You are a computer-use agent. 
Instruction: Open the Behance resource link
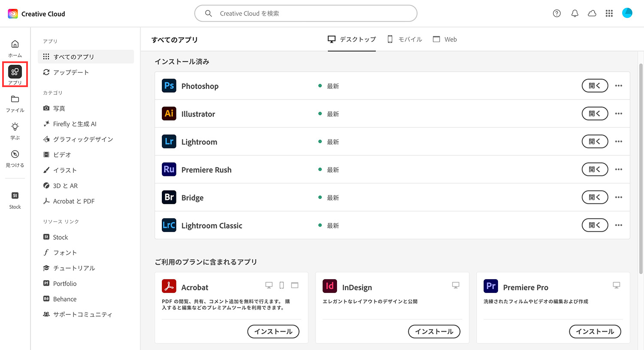[60, 299]
